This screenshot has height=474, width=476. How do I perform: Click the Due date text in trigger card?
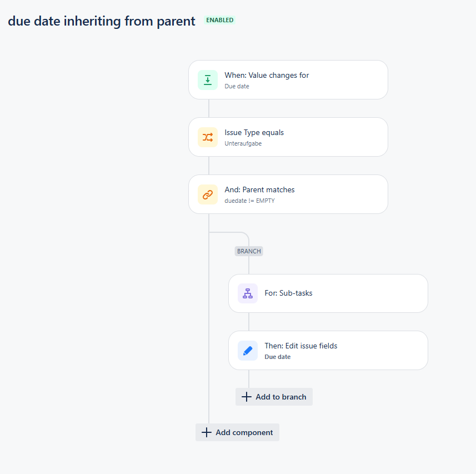pyautogui.click(x=237, y=86)
